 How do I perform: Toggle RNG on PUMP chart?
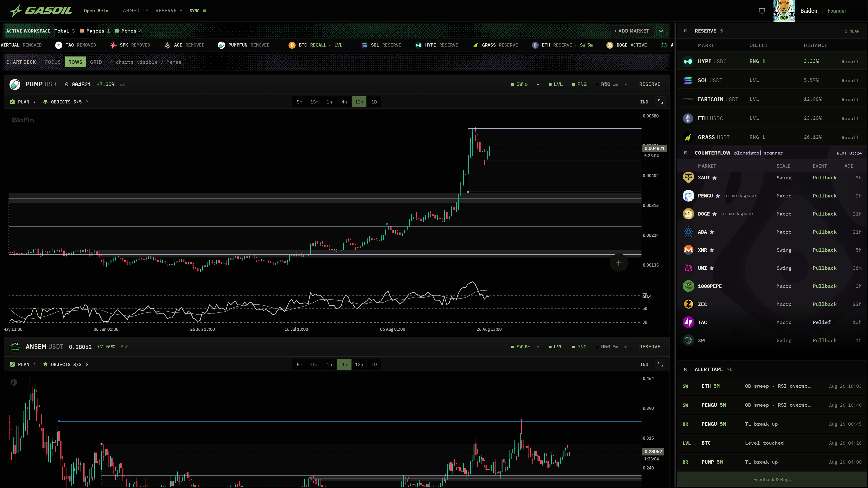point(579,84)
